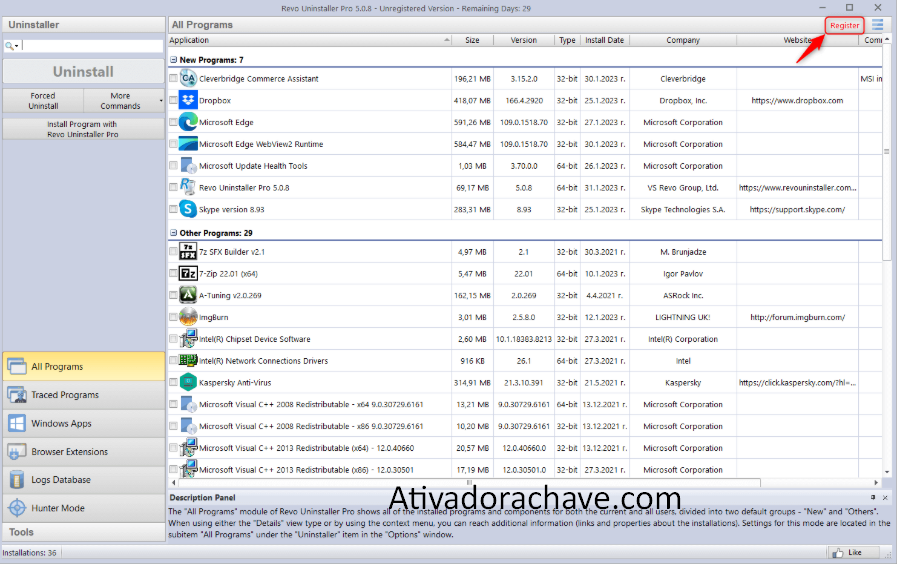Click the Intel Network Connections Drivers icon
898x565 pixels.
coord(188,361)
